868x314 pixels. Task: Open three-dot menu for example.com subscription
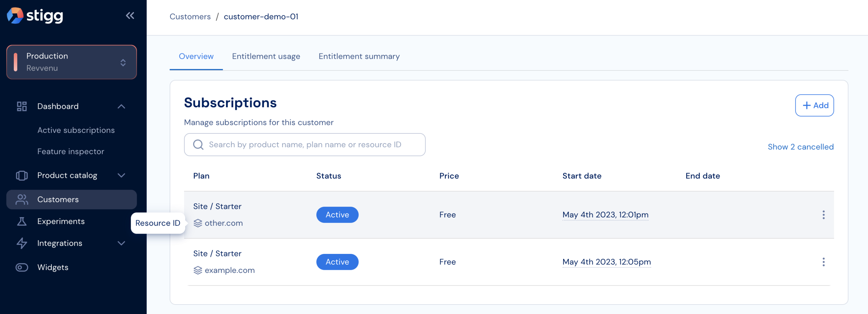point(823,262)
